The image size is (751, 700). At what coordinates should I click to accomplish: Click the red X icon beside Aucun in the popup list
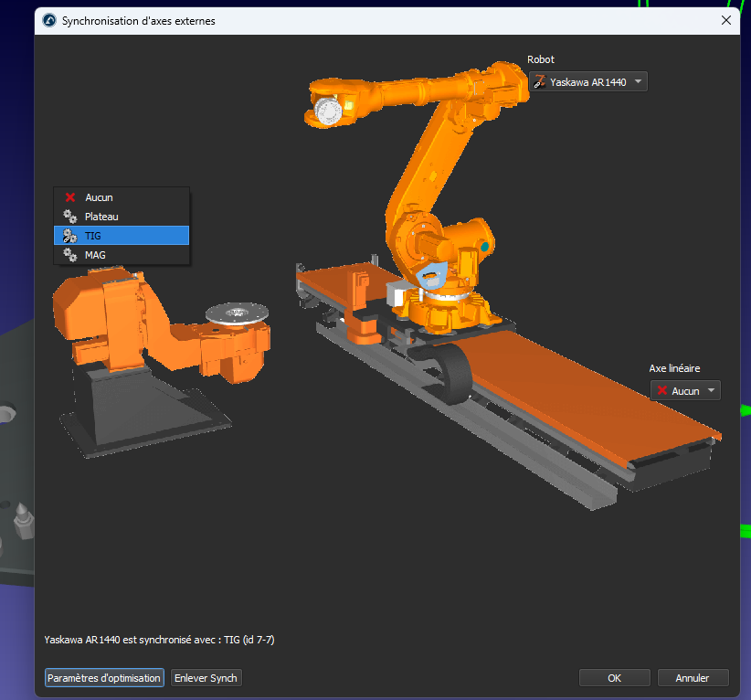(69, 197)
